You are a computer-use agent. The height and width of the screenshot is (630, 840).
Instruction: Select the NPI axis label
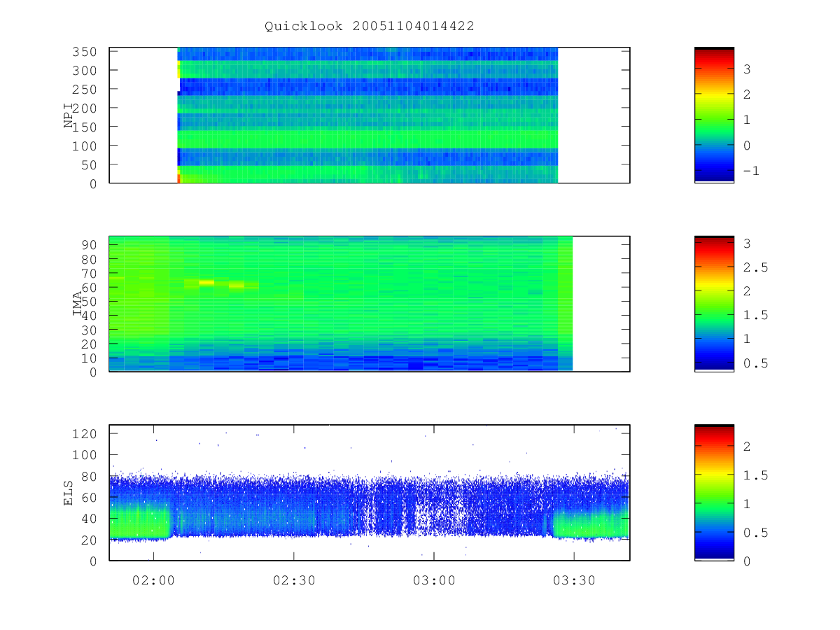(69, 115)
